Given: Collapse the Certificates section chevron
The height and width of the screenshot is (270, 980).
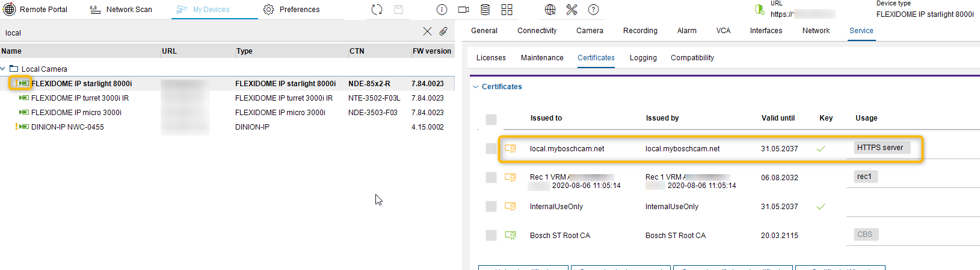Looking at the screenshot, I should [x=475, y=87].
